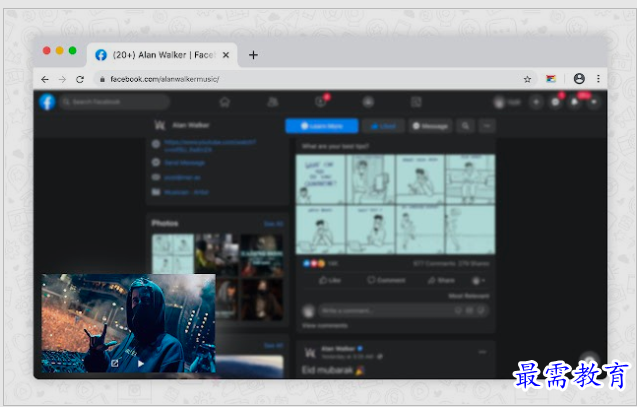Click the Alan Walker page logo
Screen dimensions: 637x407
pyautogui.click(x=160, y=125)
